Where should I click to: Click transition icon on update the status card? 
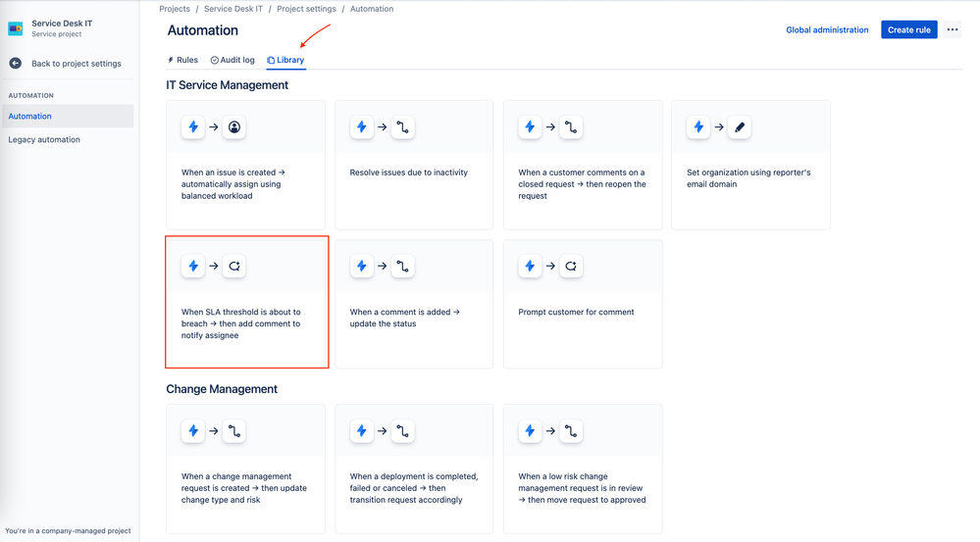pyautogui.click(x=402, y=266)
